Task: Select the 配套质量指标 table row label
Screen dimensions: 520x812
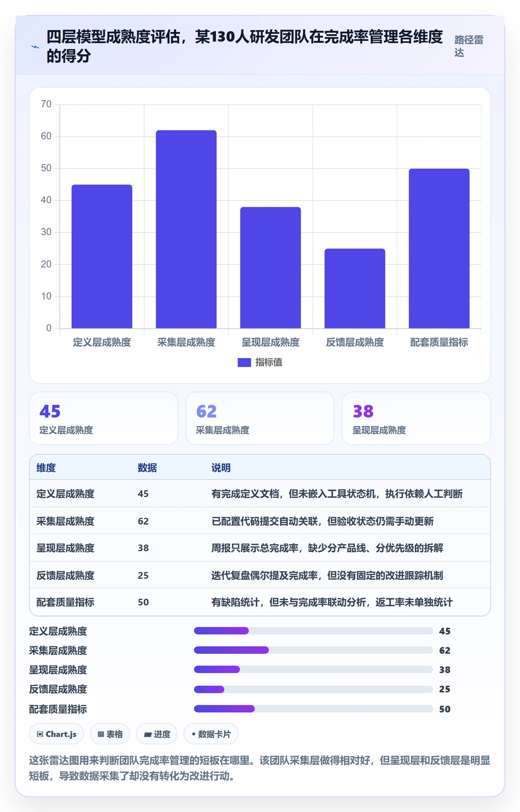Action: (x=65, y=602)
